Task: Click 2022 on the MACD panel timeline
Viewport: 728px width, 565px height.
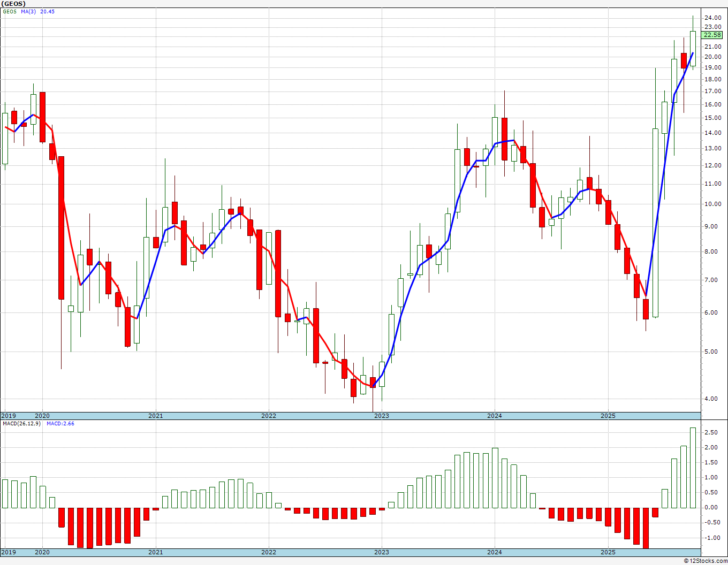Action: tap(269, 552)
